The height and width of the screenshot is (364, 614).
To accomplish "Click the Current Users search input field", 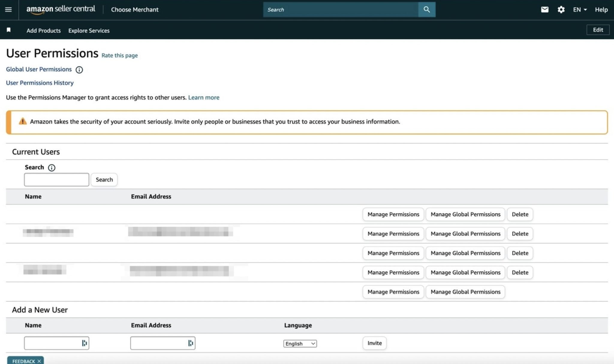I will [x=56, y=179].
